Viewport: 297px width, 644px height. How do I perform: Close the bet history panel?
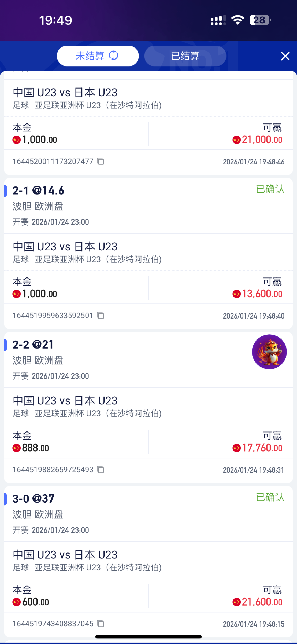285,56
